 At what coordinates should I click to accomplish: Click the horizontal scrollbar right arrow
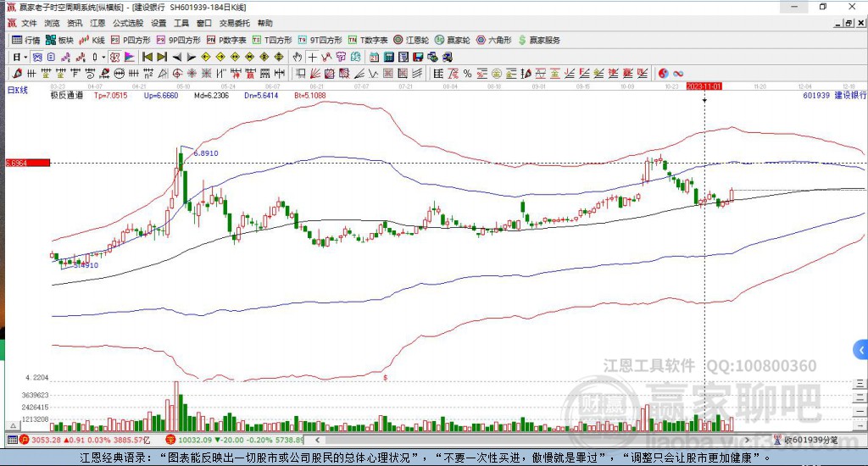pos(747,440)
